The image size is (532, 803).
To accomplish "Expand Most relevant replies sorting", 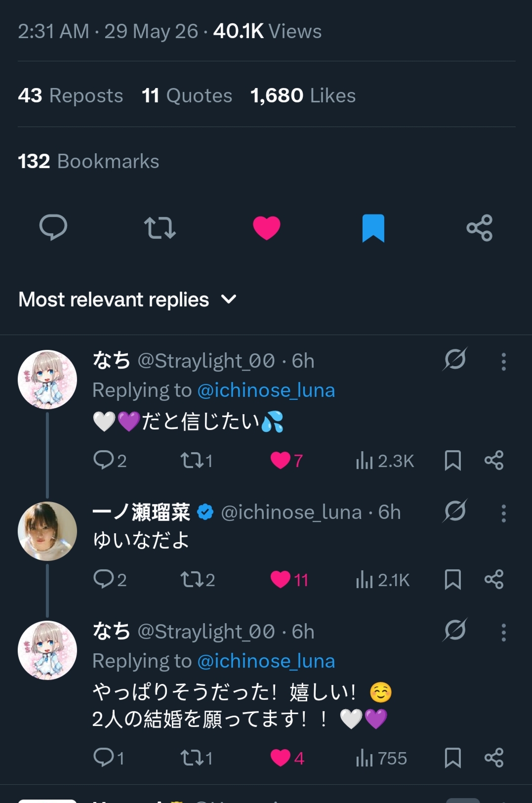I will [128, 299].
